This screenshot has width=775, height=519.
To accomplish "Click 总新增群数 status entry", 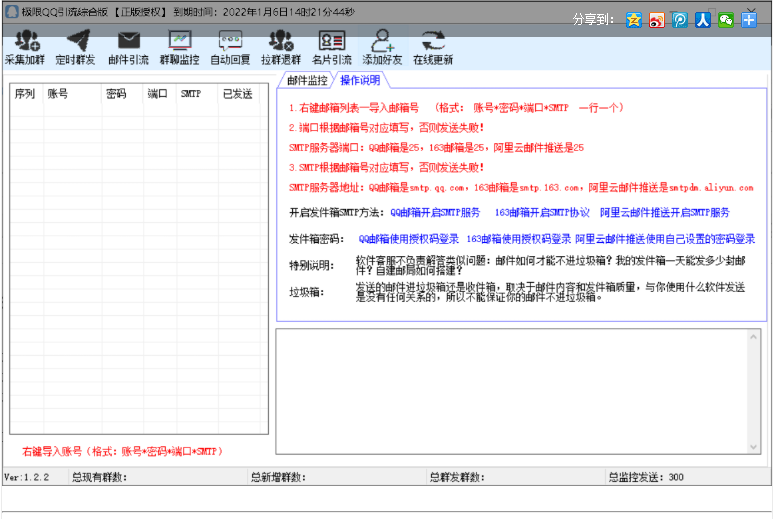I will pos(279,477).
